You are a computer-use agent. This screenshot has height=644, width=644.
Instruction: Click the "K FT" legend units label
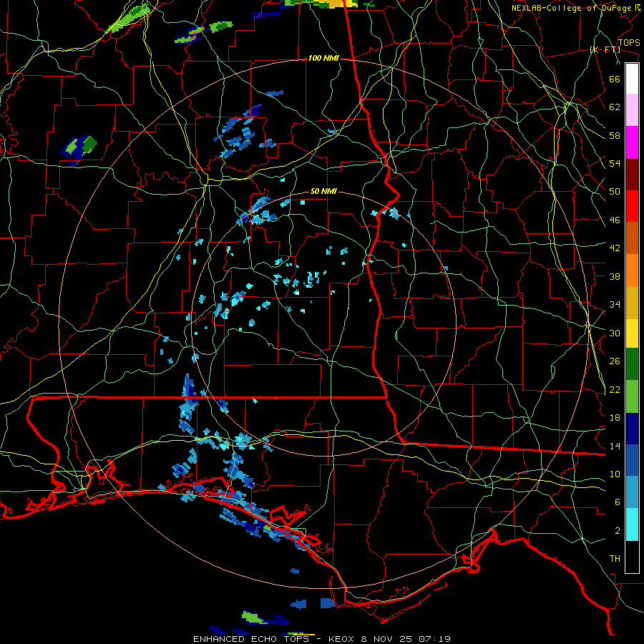pos(605,50)
